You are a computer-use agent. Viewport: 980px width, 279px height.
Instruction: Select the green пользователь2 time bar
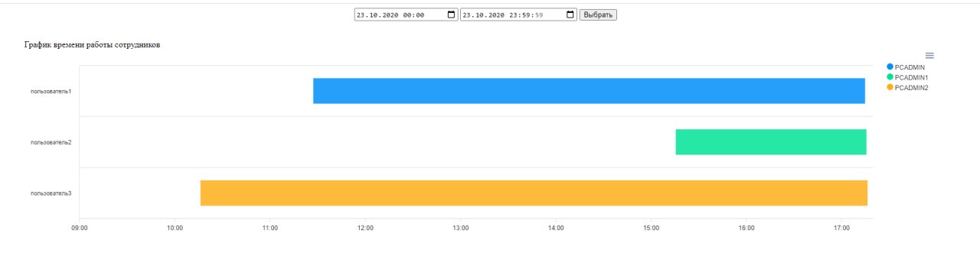pos(771,142)
